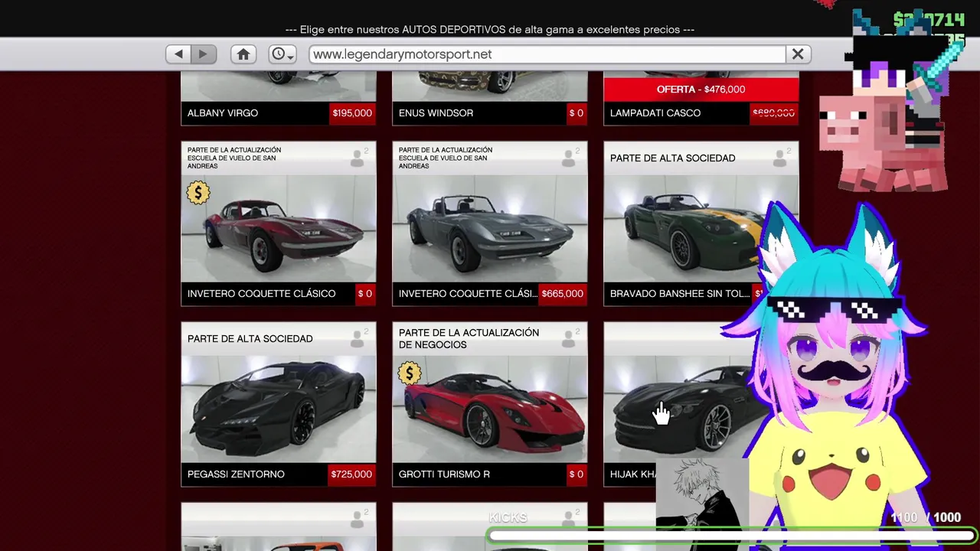This screenshot has width=980, height=551.
Task: Open the Bravado Banshee Sin Tol... picture
Action: pyautogui.click(x=689, y=228)
